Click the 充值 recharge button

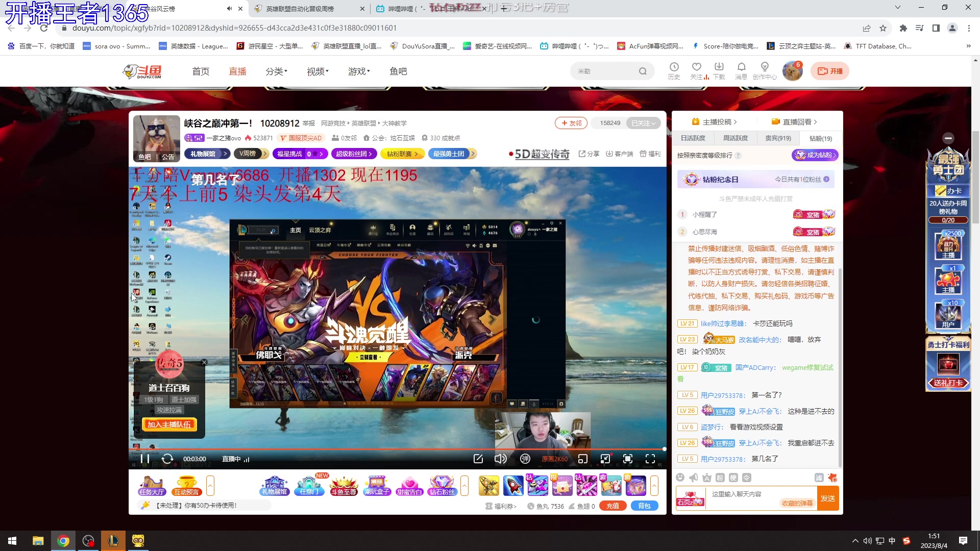[613, 506]
